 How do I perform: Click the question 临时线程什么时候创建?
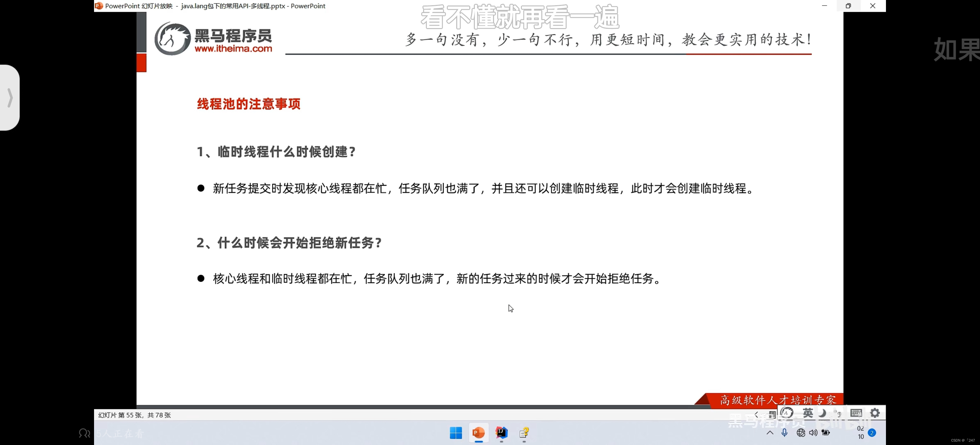click(x=276, y=152)
